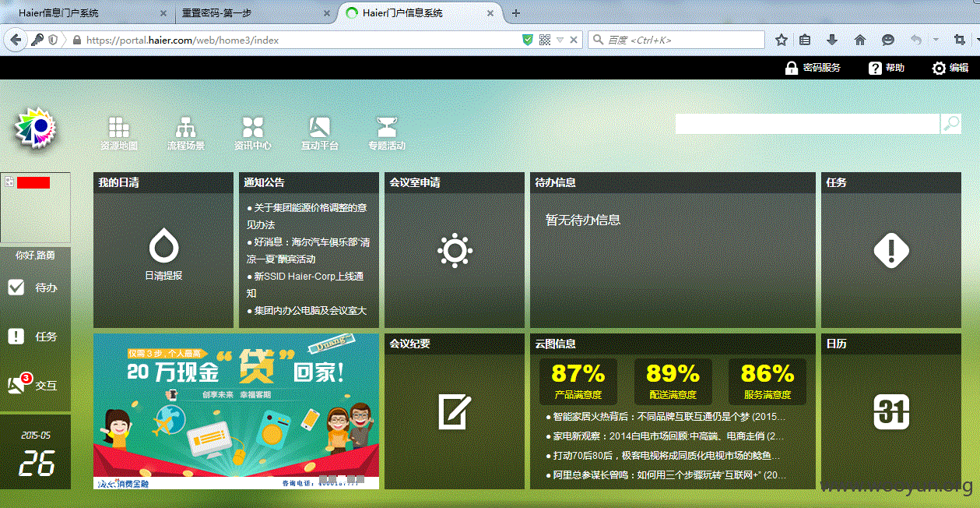Click 暂无待办信息 text
The image size is (980, 508).
click(583, 220)
